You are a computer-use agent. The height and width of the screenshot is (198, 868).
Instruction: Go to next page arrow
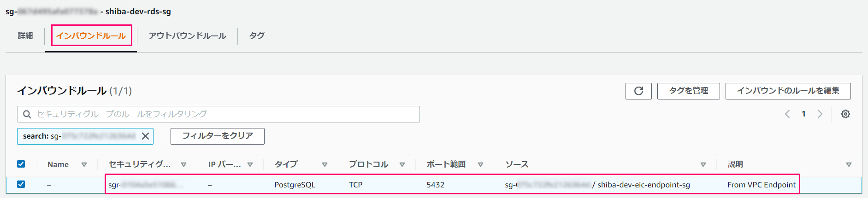pyautogui.click(x=820, y=114)
